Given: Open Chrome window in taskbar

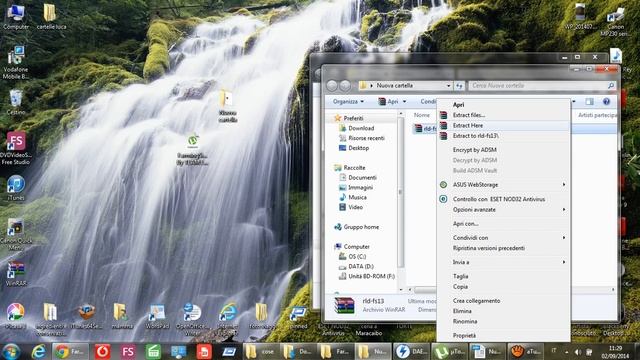Looking at the screenshot, I should [x=70, y=351].
